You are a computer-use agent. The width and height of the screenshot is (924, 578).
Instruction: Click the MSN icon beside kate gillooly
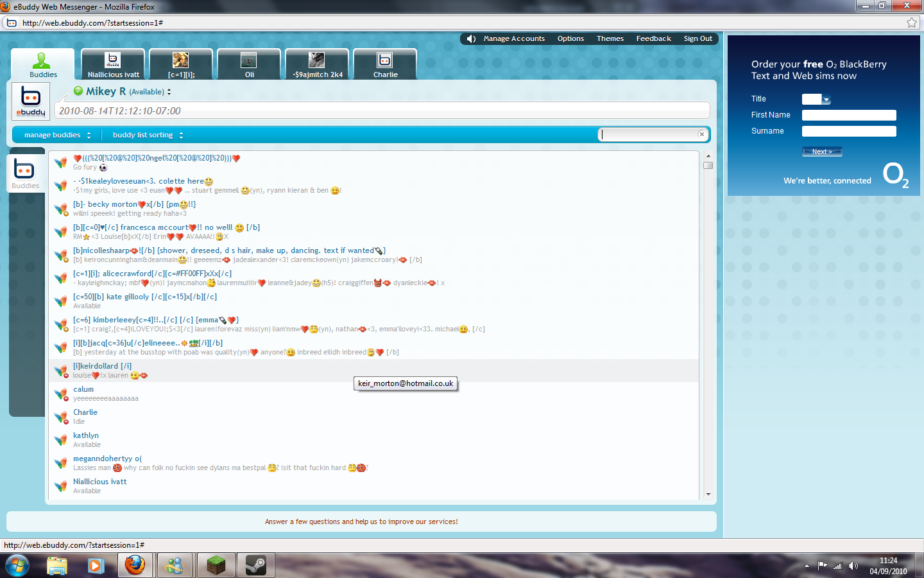(x=61, y=301)
